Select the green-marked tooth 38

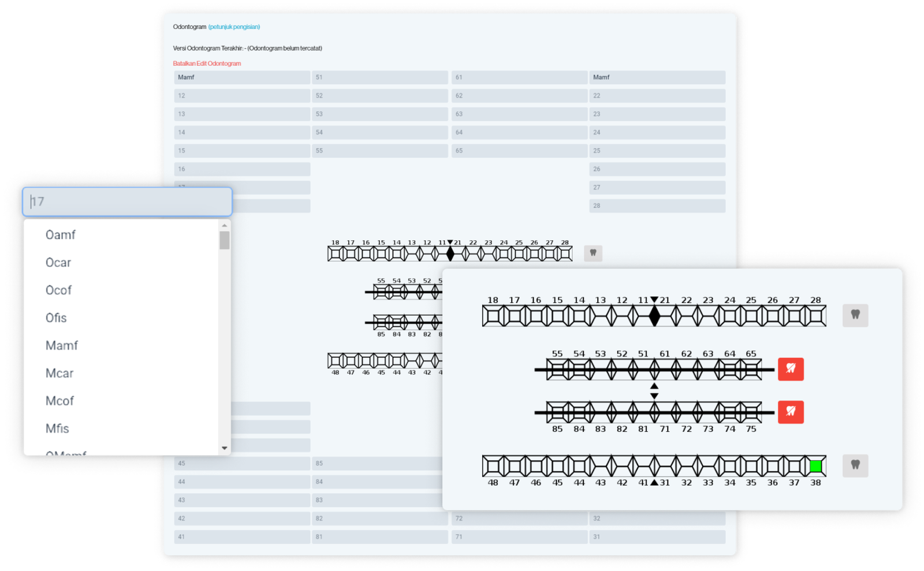(x=815, y=466)
